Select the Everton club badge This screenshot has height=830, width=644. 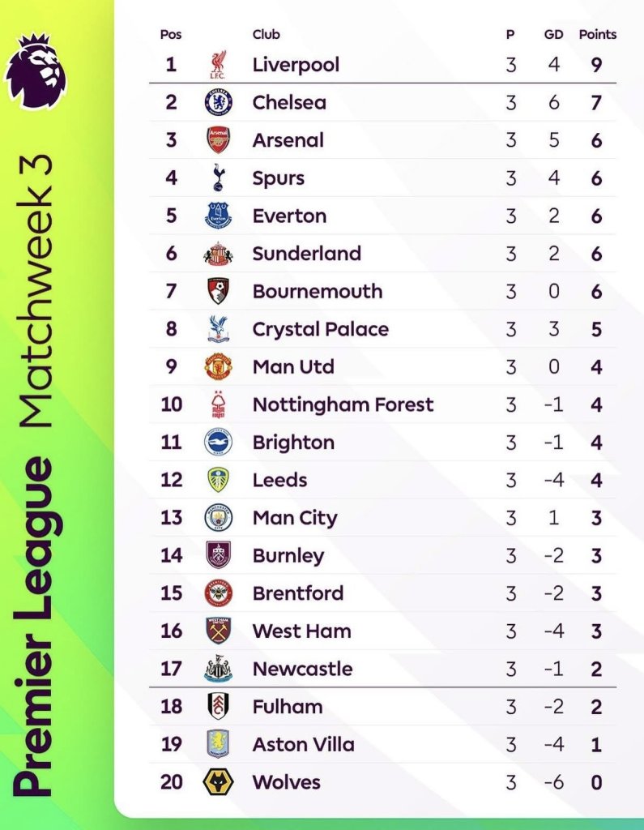pyautogui.click(x=218, y=216)
